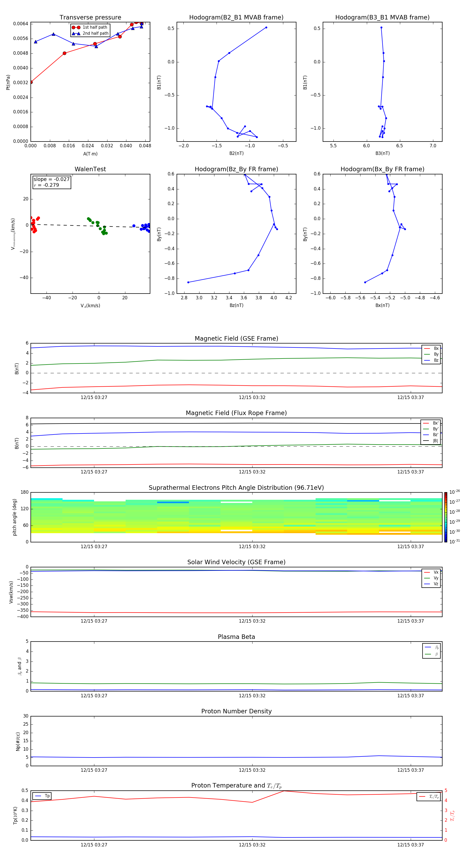Select the By' entry in Flux Rope legend

431,429
